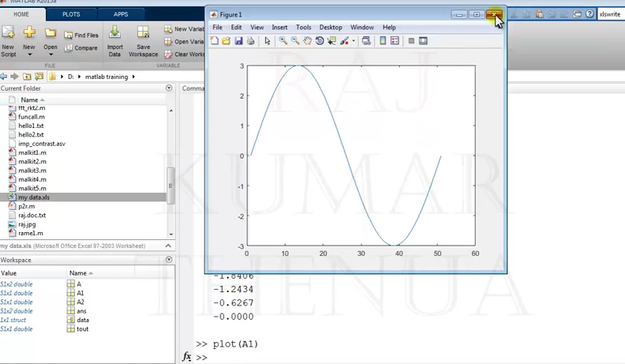Image resolution: width=625 pixels, height=364 pixels.
Task: Open the File menu in Figure 1
Action: 217,27
